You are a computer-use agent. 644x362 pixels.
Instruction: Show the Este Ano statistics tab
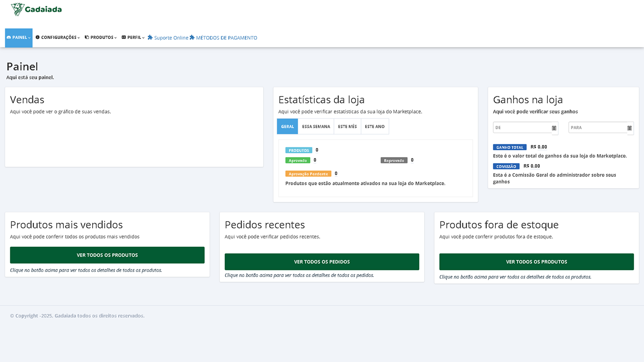click(375, 127)
